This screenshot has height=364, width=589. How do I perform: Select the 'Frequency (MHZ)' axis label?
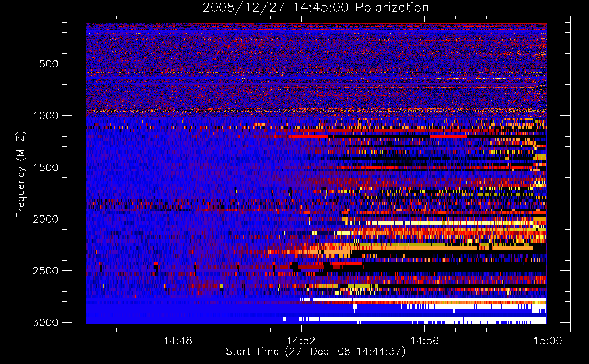pyautogui.click(x=21, y=174)
